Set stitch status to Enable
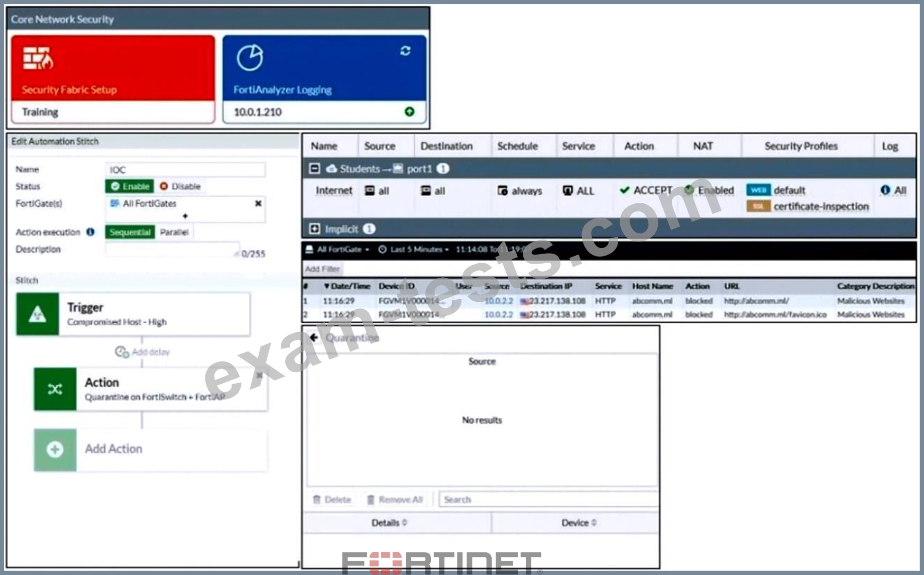The width and height of the screenshot is (924, 575). pyautogui.click(x=130, y=186)
